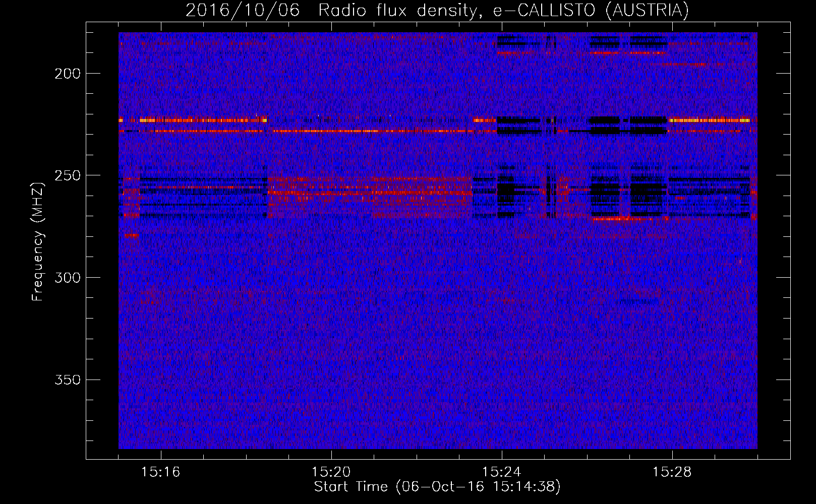Click the 'Start Time (06-Oct-16 15:14:38)' axis label
This screenshot has width=816, height=504.
tap(437, 487)
